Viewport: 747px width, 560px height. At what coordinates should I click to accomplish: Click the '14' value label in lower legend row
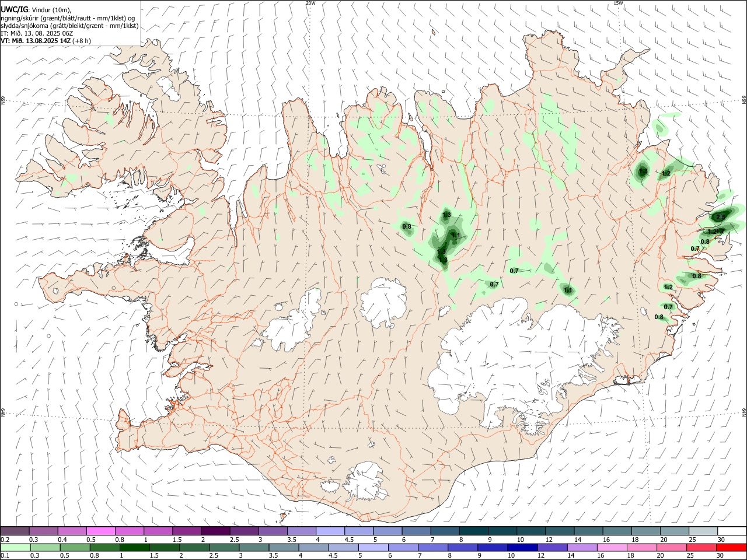571,556
